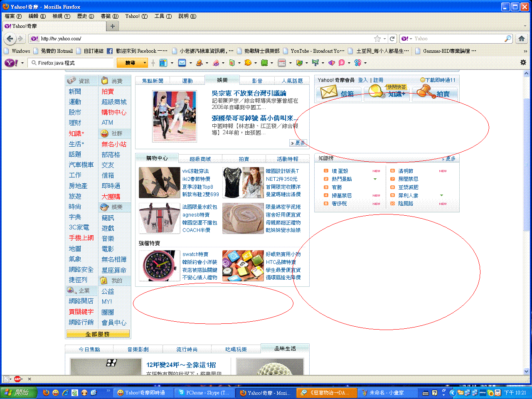
Task: Switch to the PChome - Skype taskbar window
Action: [204, 392]
